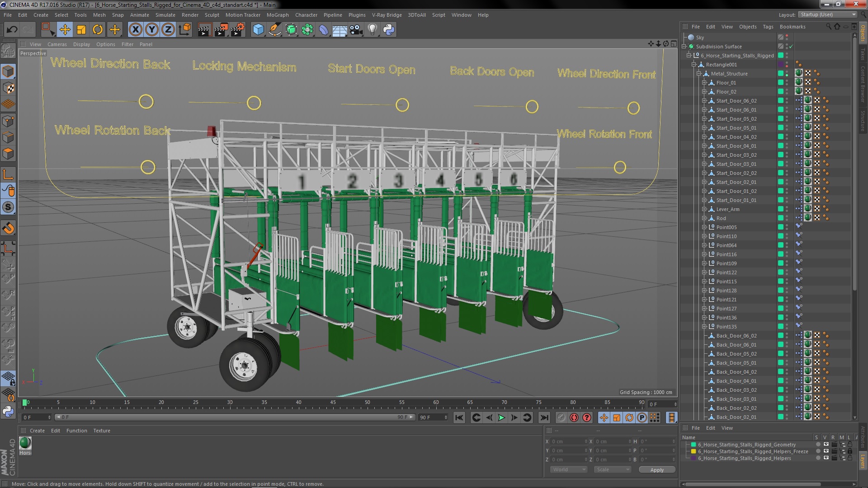The height and width of the screenshot is (488, 868).
Task: Go to end of timeline
Action: click(x=544, y=418)
